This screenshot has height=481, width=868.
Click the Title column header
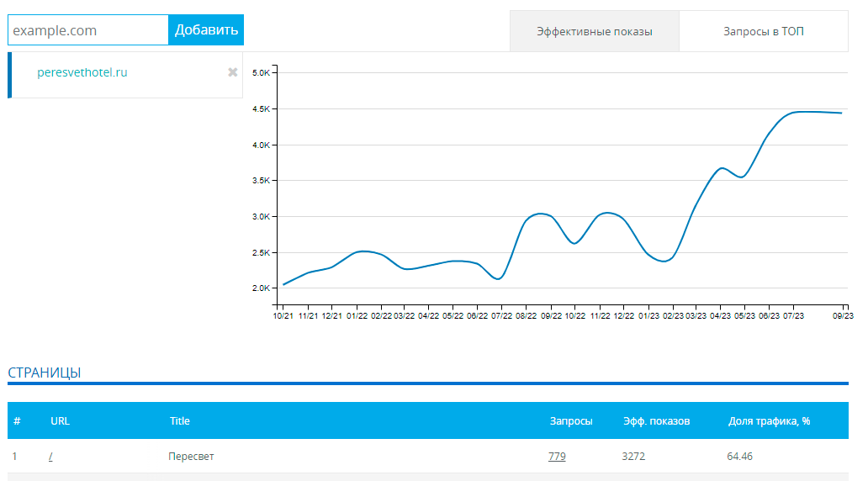click(179, 421)
